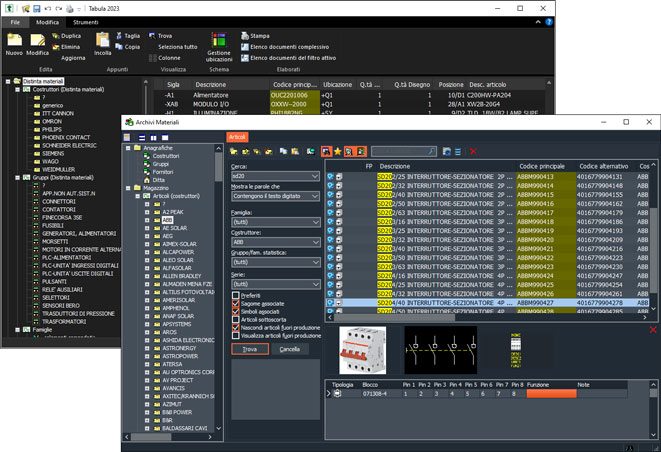Viewport: 661px width, 452px height.
Task: Open the Cerca combo box
Action: click(x=276, y=176)
